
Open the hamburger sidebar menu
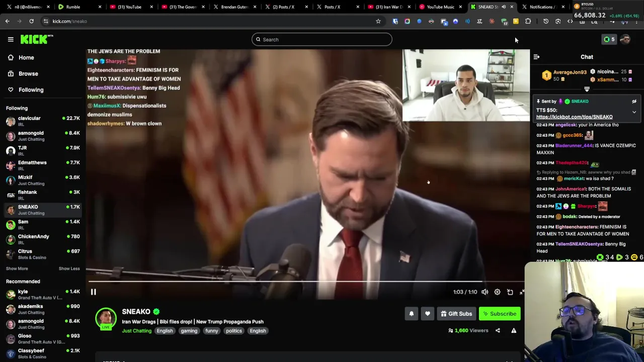point(11,39)
